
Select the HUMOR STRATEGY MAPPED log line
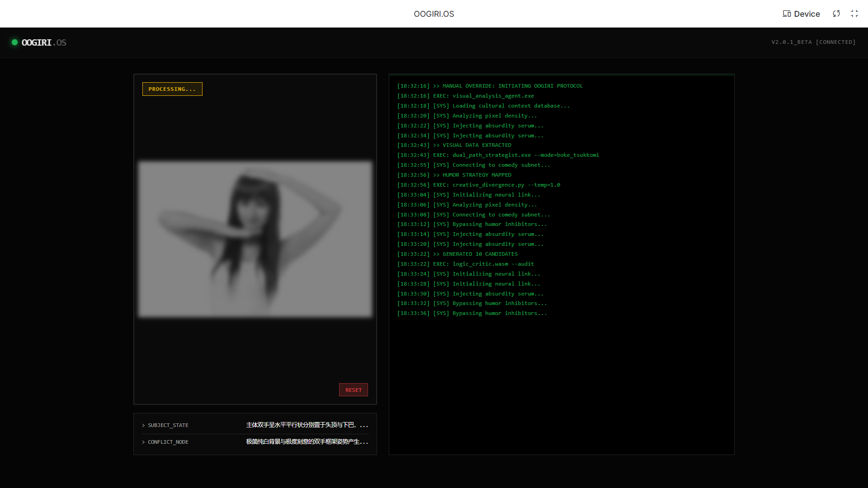tap(454, 175)
